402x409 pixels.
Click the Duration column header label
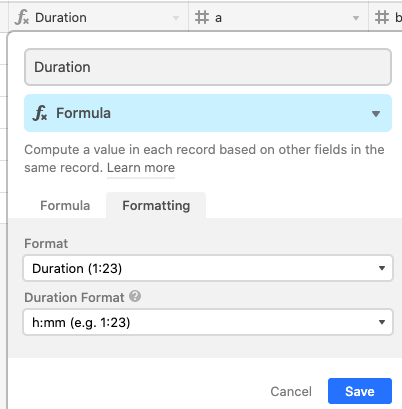[x=61, y=17]
